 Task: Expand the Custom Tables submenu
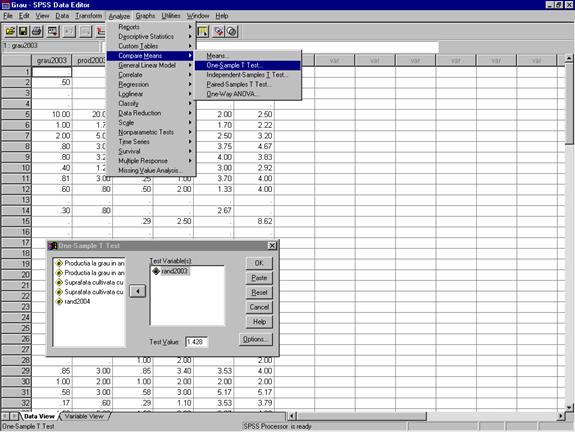(151, 46)
